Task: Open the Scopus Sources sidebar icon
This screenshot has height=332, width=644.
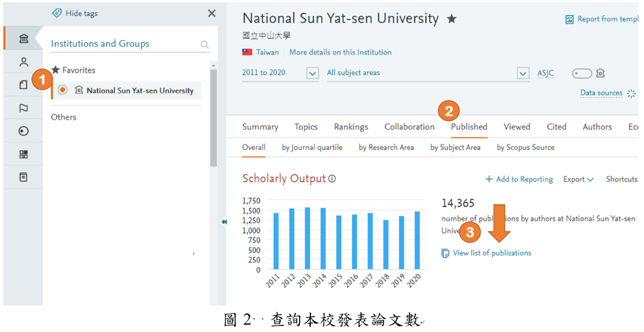Action: tap(24, 177)
